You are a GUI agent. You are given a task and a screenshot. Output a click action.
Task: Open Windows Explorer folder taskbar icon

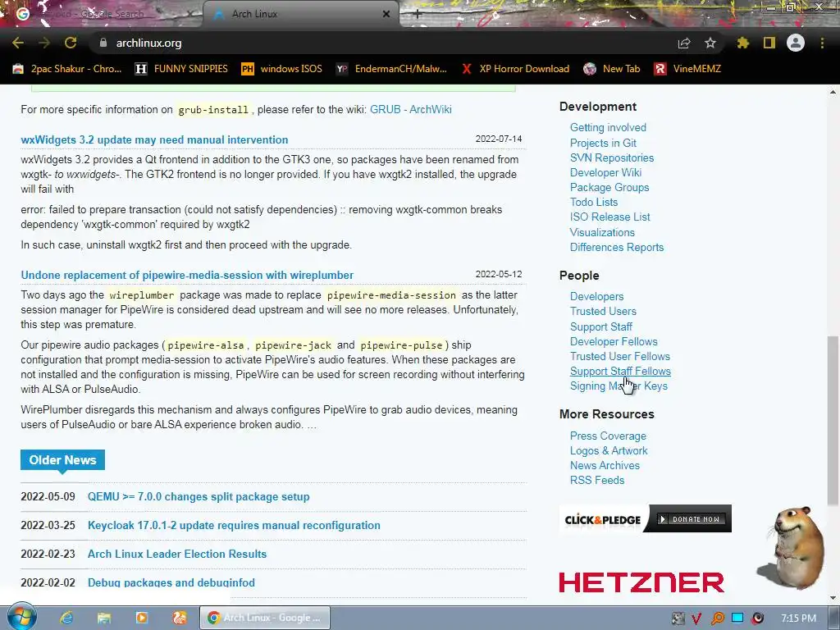click(x=104, y=618)
